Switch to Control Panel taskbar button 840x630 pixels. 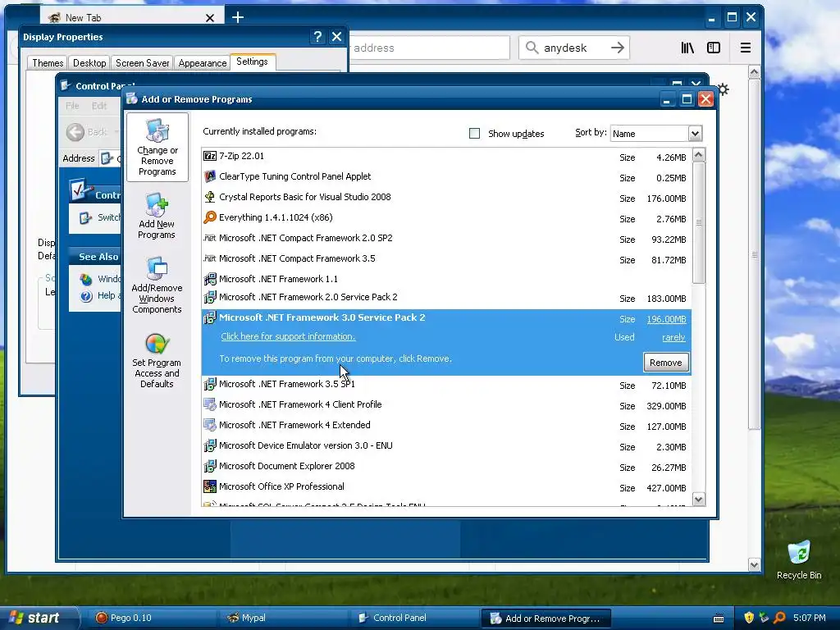tap(413, 618)
